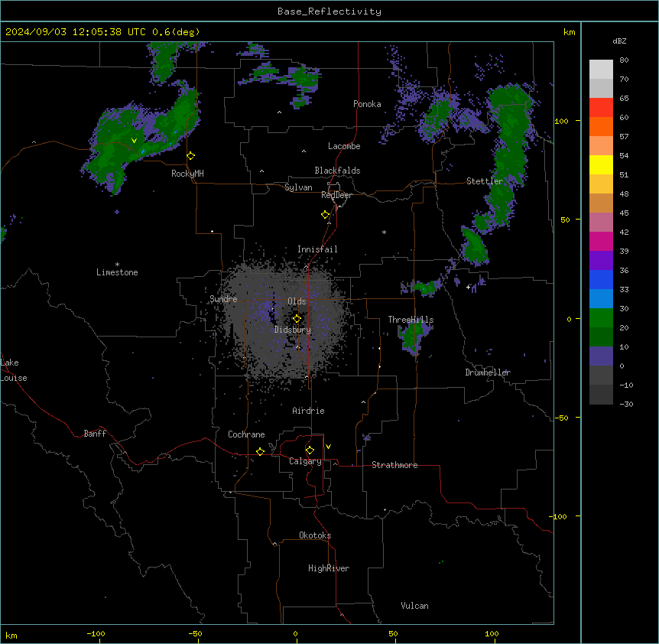Select the Drumheller label
Screen dimensions: 659x644
click(x=488, y=372)
